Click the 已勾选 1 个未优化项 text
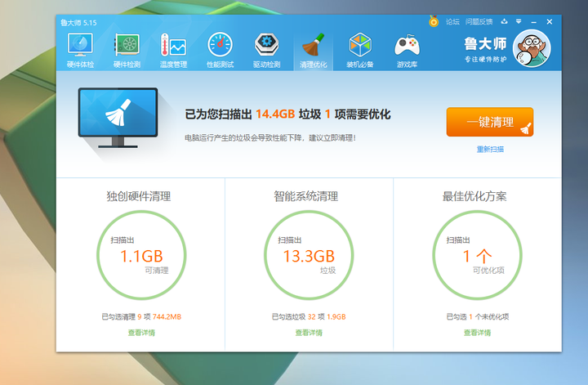The height and width of the screenshot is (385, 588). 478,316
